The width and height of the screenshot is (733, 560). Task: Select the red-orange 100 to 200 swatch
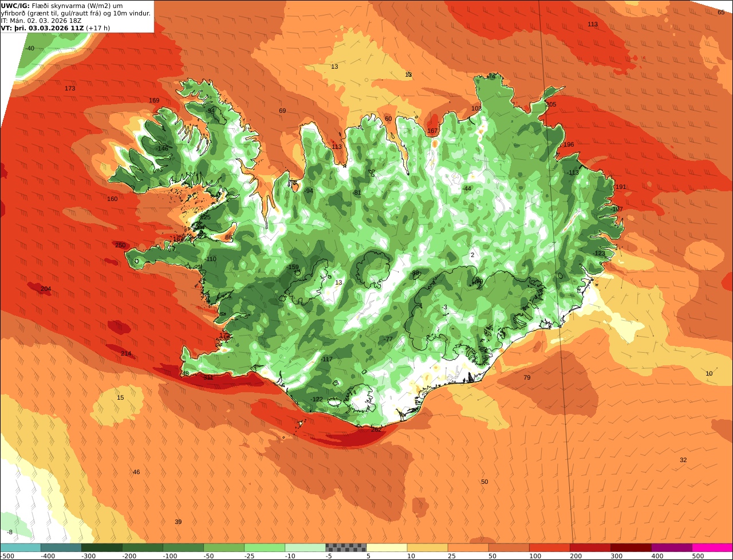tap(549, 547)
